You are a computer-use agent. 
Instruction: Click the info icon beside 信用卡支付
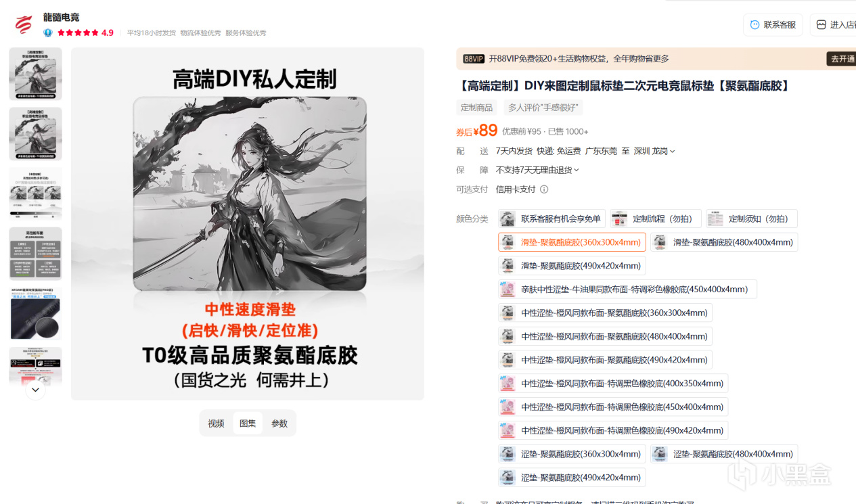point(544,189)
